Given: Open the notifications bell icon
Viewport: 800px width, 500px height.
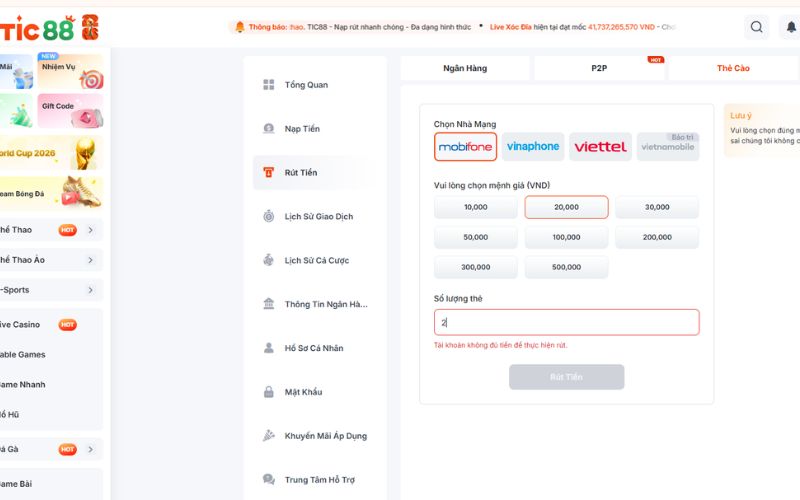Looking at the screenshot, I should click(x=791, y=27).
